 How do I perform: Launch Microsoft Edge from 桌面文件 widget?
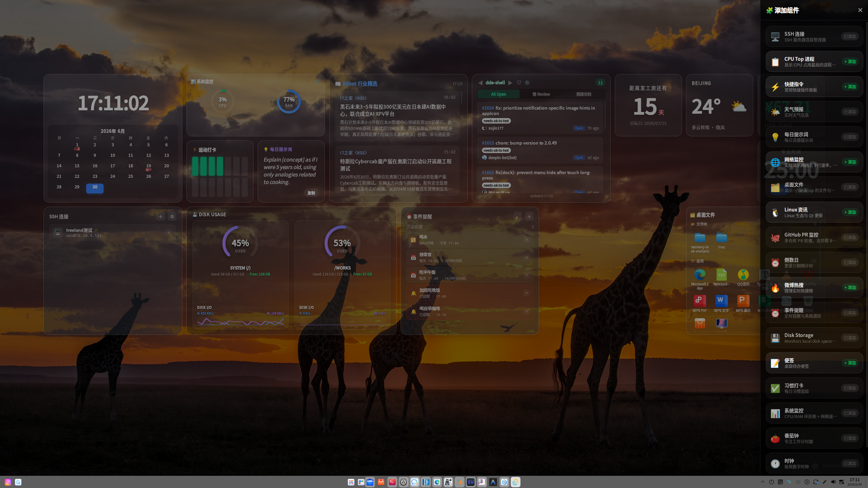point(700,279)
